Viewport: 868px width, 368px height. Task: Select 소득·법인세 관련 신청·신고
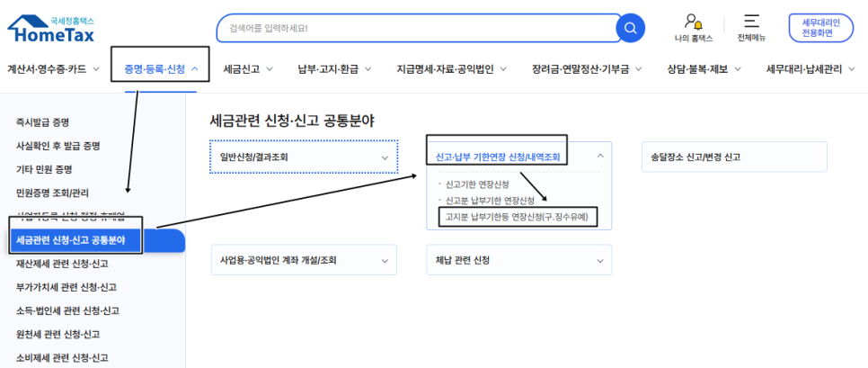(67, 310)
